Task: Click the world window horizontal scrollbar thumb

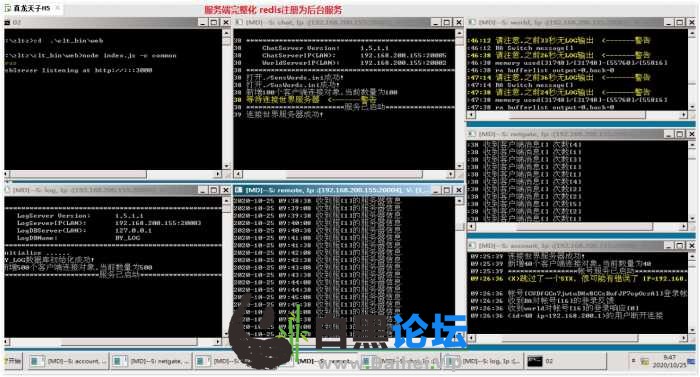Action: tap(577, 115)
